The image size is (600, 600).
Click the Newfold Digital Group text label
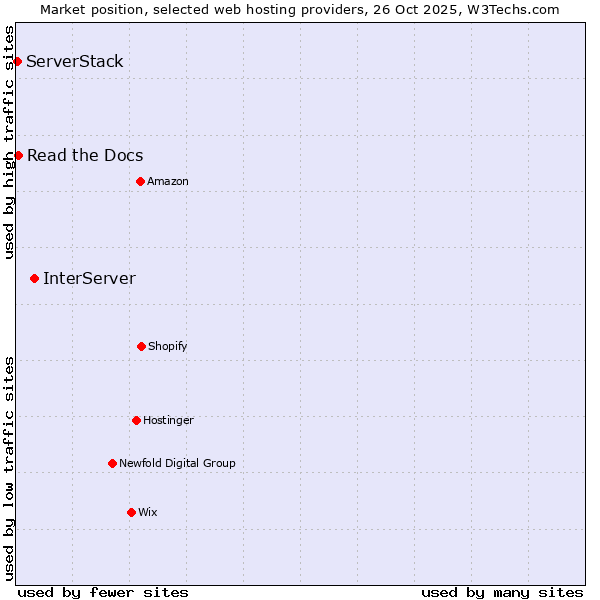click(177, 463)
